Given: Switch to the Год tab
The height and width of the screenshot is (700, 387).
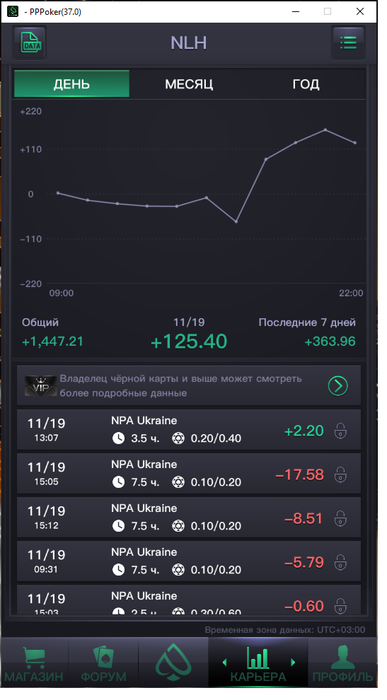Looking at the screenshot, I should click(306, 84).
